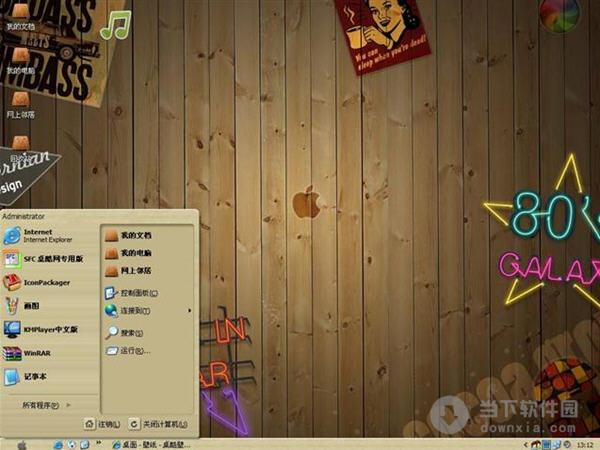Select 我的电脑 desktop icon
The width and height of the screenshot is (600, 450).
point(21,61)
